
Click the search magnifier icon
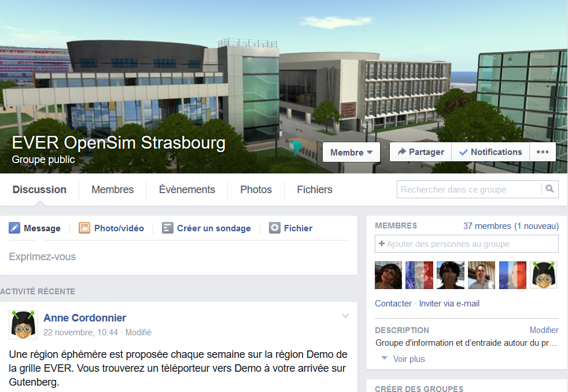coord(549,189)
